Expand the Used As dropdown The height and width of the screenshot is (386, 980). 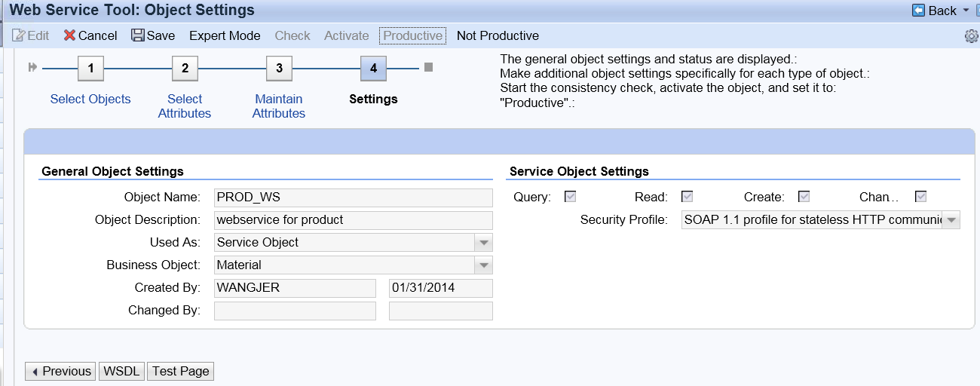point(483,243)
